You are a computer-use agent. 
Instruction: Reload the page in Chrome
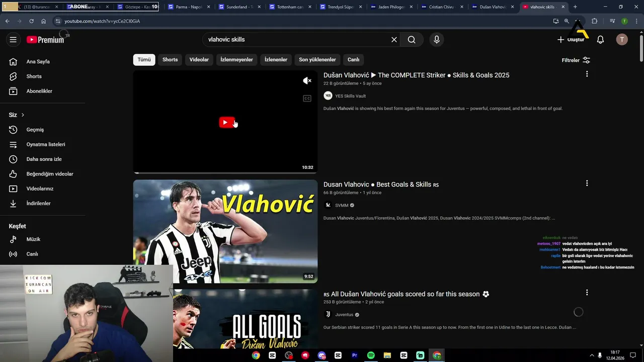click(x=31, y=21)
